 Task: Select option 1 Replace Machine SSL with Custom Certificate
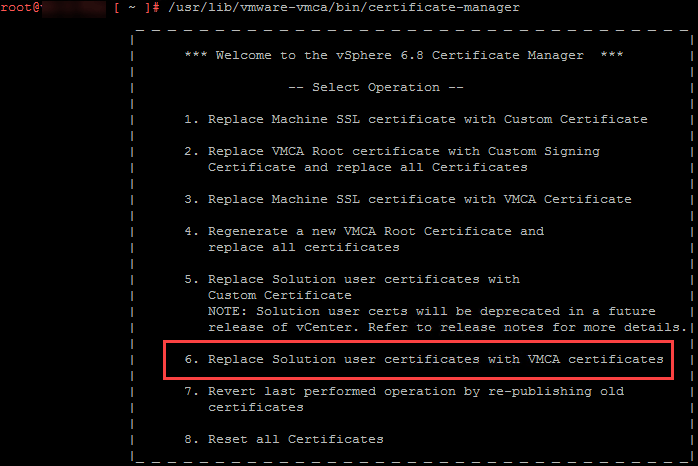click(416, 119)
